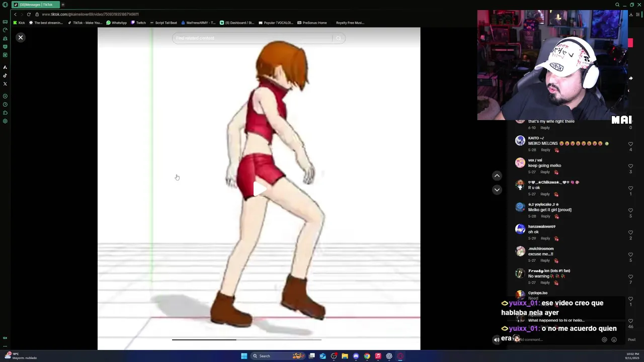The width and height of the screenshot is (644, 362).
Task: Open 'The best streamin...' bookmark
Action: (x=46, y=23)
